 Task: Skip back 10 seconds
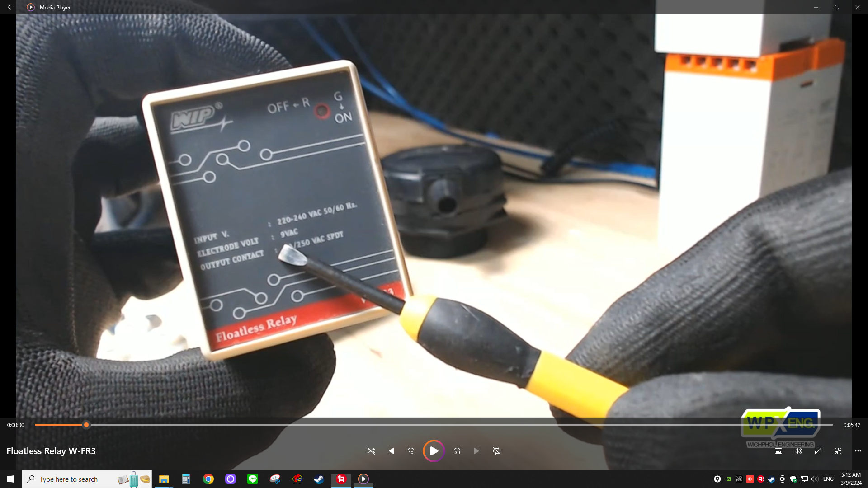pos(411,451)
